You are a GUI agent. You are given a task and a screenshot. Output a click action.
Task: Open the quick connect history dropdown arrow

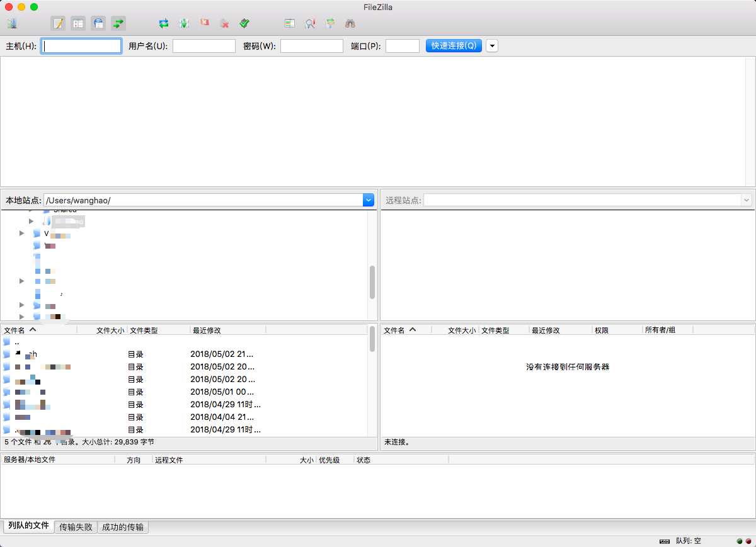491,46
